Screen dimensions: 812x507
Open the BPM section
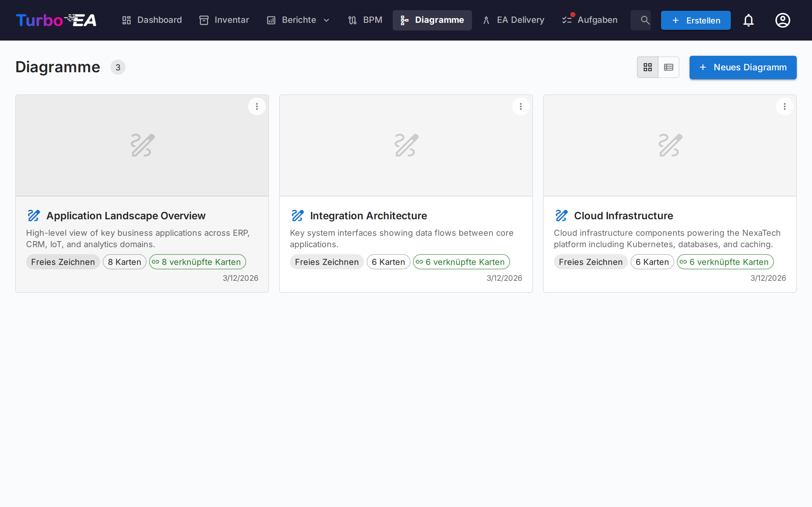point(365,20)
